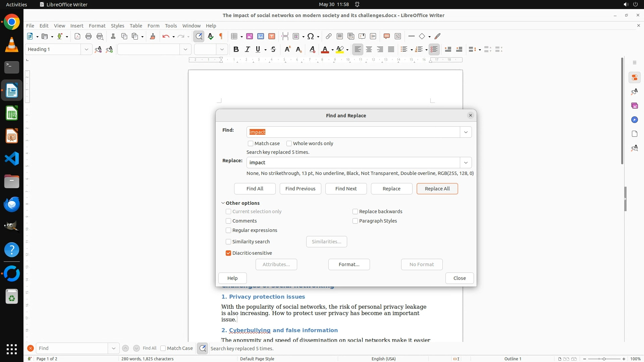Click the Export as PDF icon
The width and height of the screenshot is (644, 362).
coord(77,36)
